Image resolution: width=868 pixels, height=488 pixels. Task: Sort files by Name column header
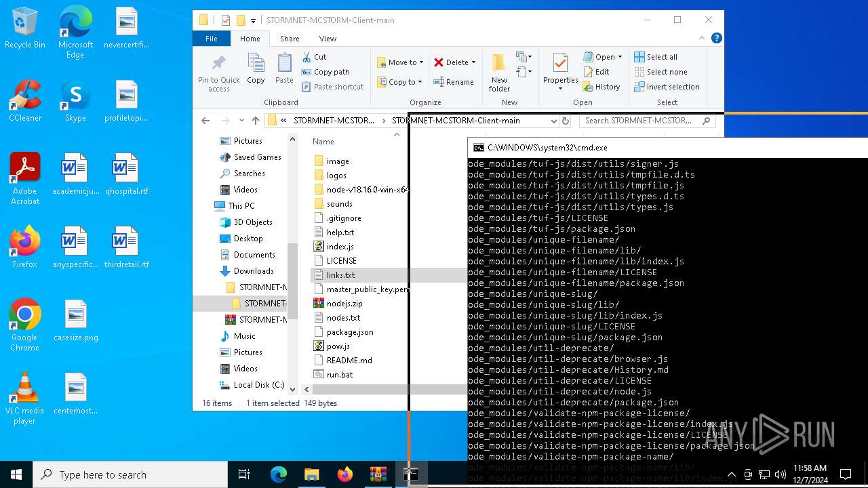pos(323,142)
